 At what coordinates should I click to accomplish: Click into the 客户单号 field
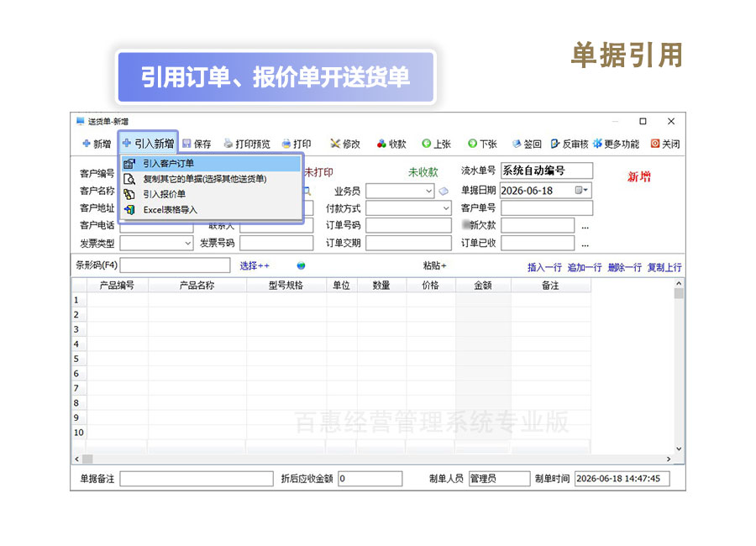click(547, 208)
